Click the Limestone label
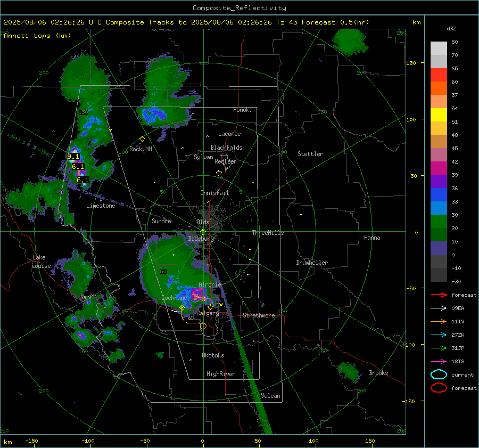 click(101, 206)
